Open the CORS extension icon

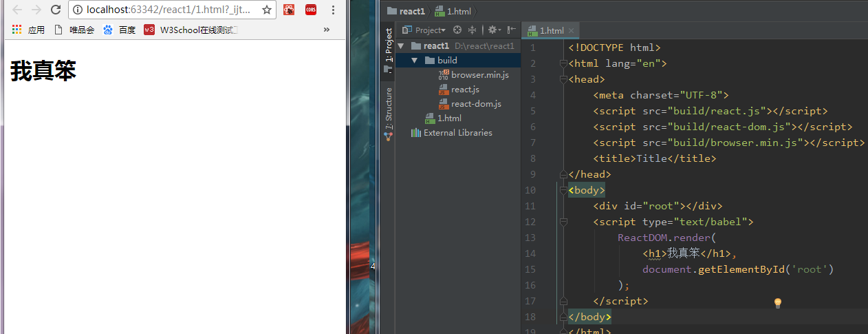(311, 10)
